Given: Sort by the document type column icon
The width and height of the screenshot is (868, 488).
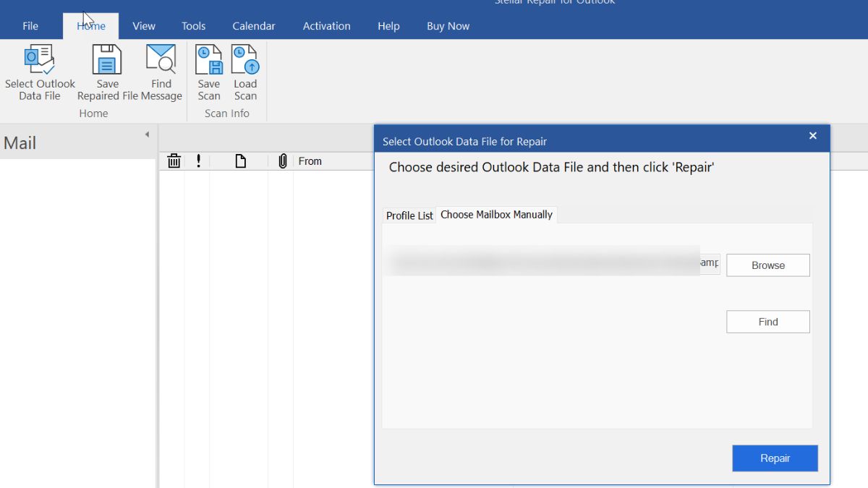Looking at the screenshot, I should (x=241, y=161).
